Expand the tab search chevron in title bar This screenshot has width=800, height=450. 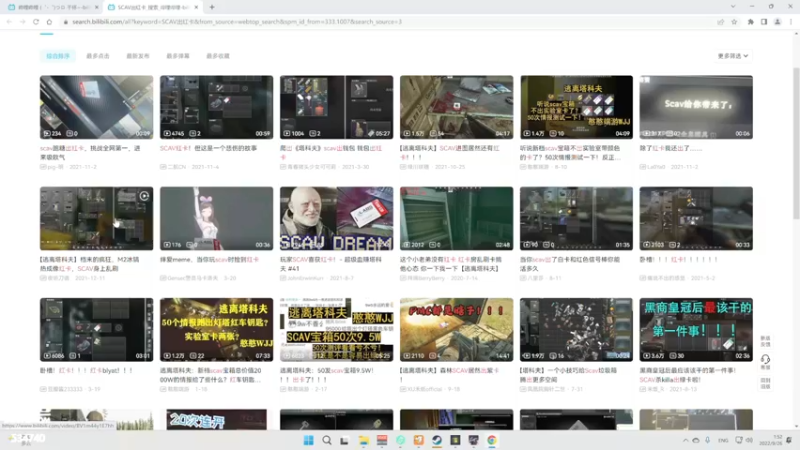(x=733, y=7)
